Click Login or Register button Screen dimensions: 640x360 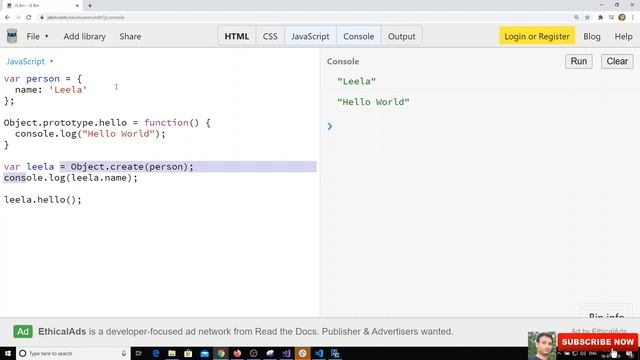coord(537,36)
